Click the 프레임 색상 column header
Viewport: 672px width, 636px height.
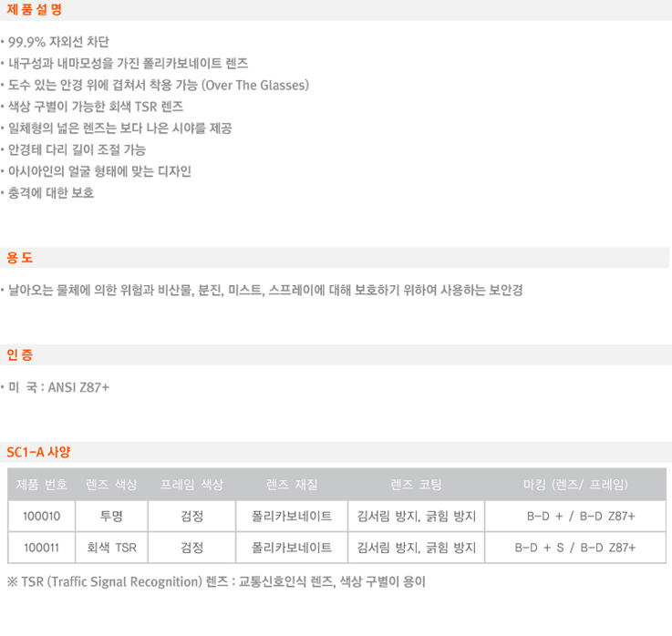[191, 485]
